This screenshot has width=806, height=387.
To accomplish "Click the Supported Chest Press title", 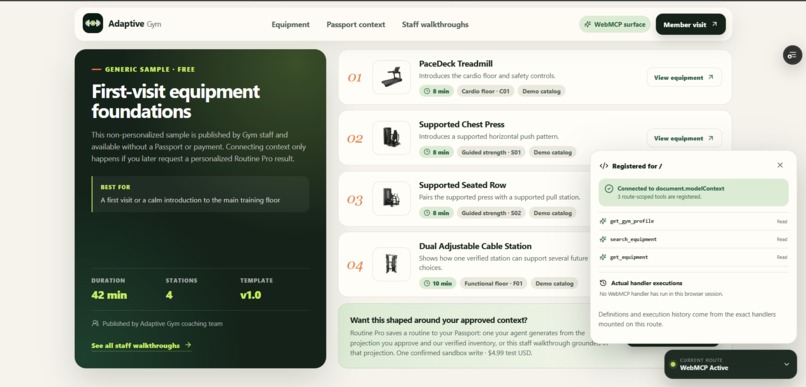I will point(462,124).
